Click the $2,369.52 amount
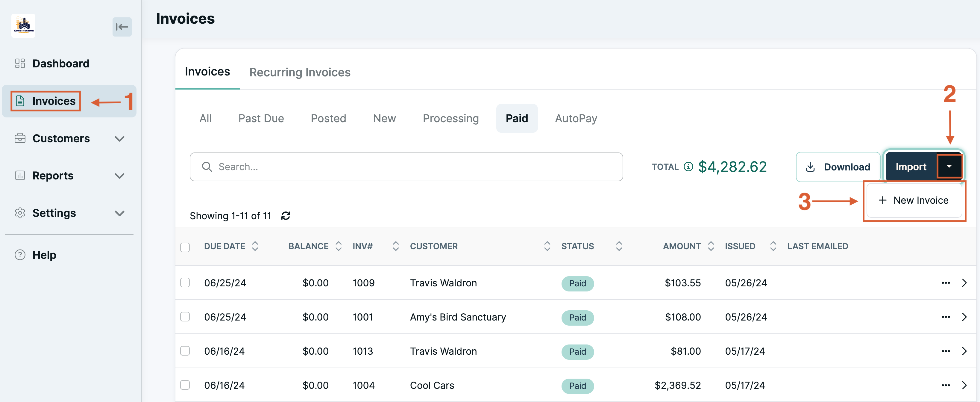 click(678, 385)
